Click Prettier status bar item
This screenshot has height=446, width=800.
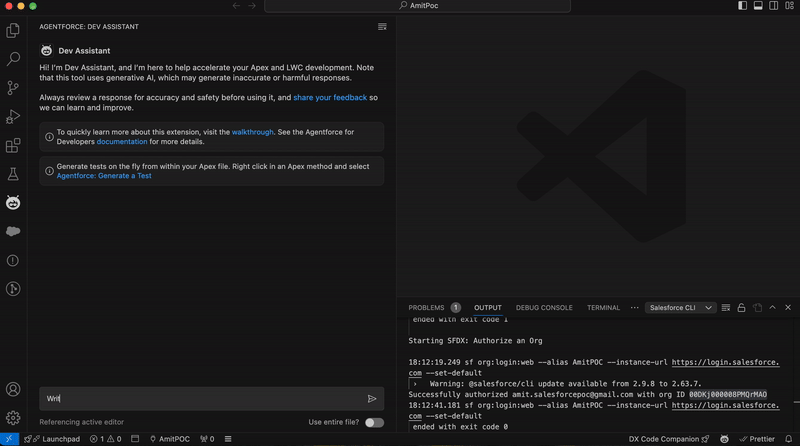pos(757,439)
